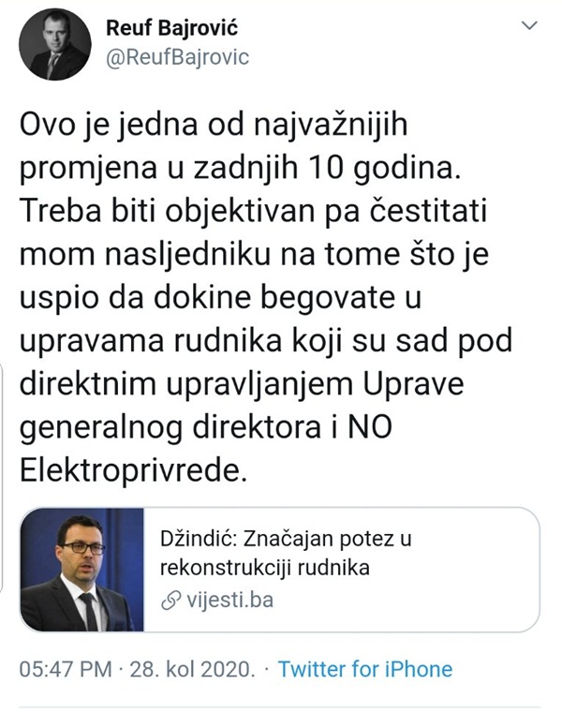Image resolution: width=562 pixels, height=728 pixels.
Task: Select the 'rekonstrukciji rudnika' headline line
Action: click(x=264, y=569)
